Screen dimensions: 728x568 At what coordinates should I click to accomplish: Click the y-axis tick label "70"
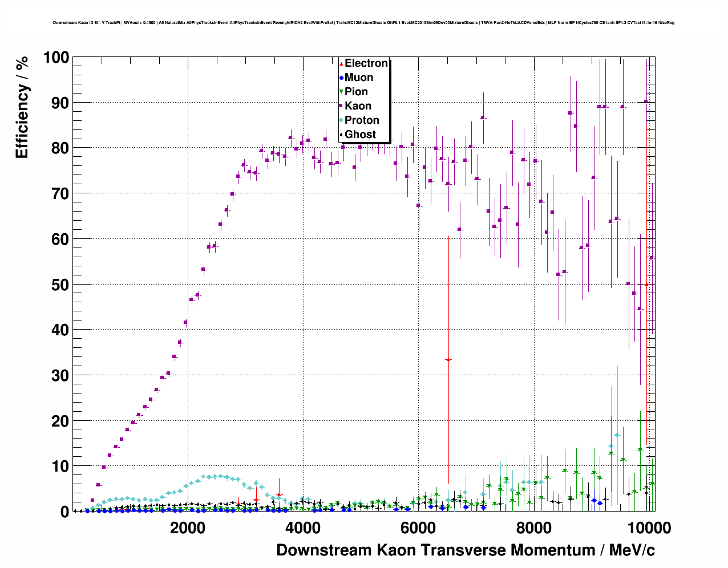click(x=60, y=194)
